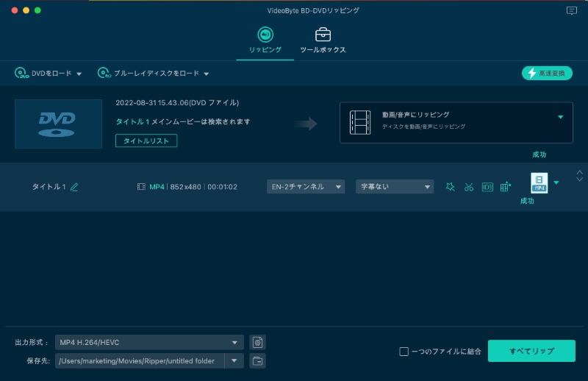Open the ID3 metadata editor icon
Viewport: 588px width, 381px height.
[x=487, y=187]
